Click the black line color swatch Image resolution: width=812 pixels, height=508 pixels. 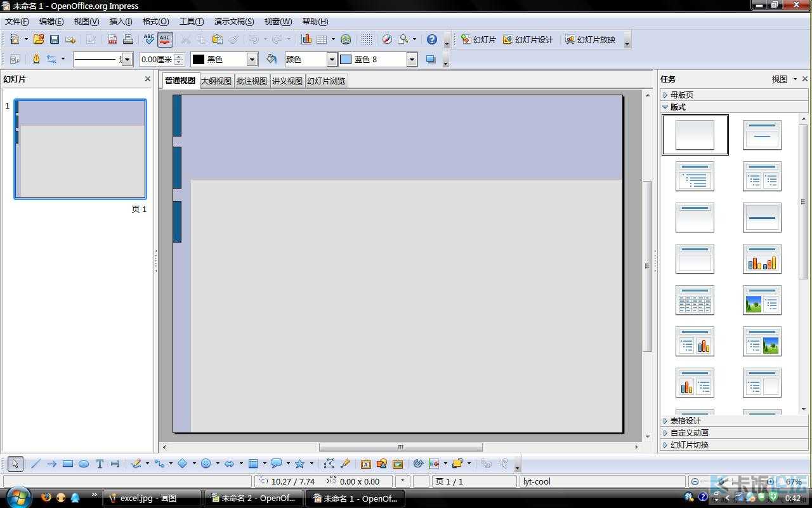[199, 59]
